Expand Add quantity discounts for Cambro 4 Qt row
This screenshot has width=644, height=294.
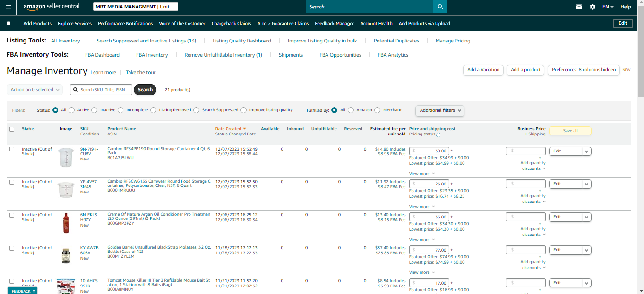[x=533, y=166]
